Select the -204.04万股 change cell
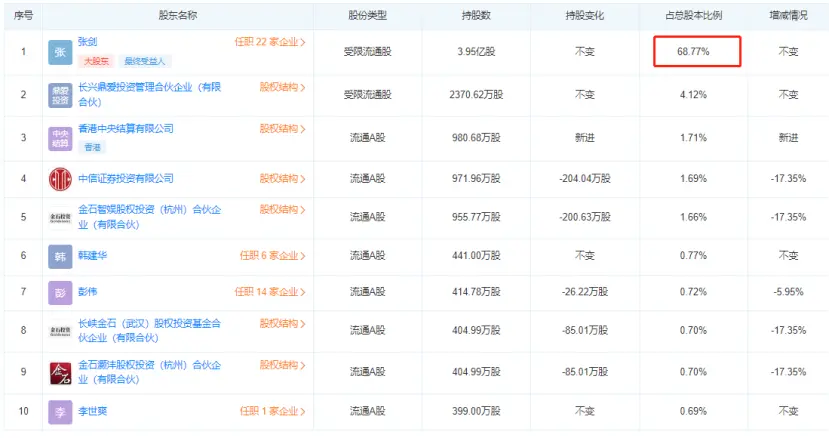 (x=584, y=178)
